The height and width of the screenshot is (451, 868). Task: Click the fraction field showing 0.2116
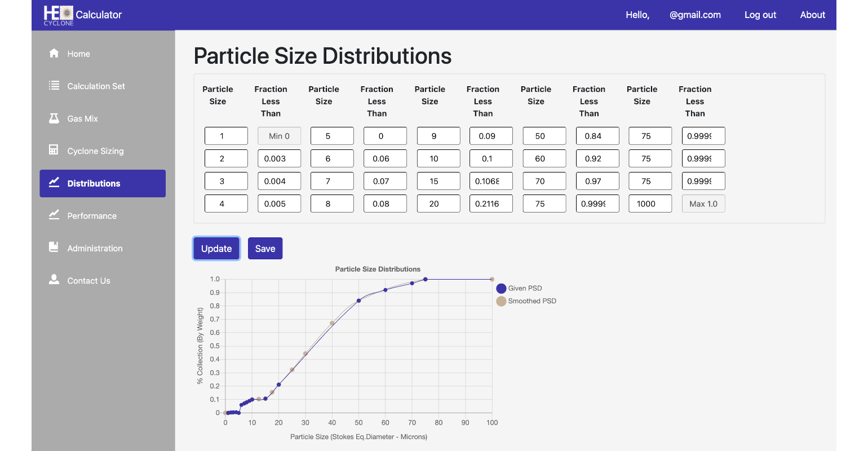491,204
